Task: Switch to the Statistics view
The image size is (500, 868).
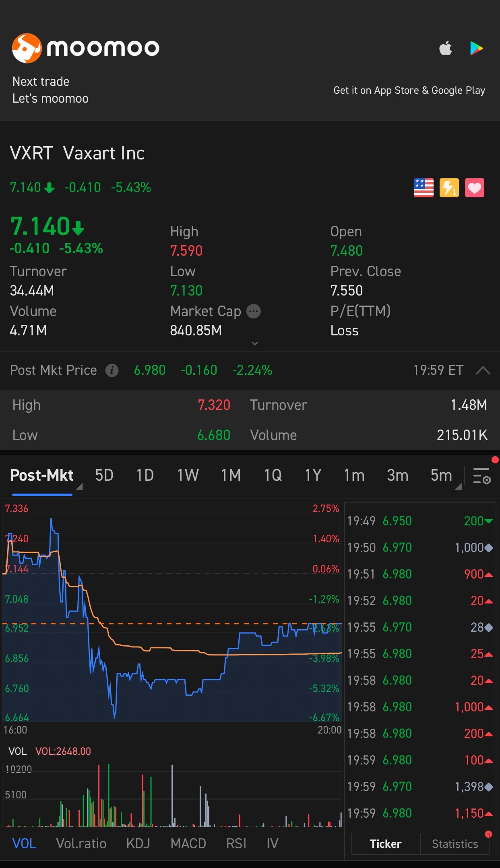Action: [x=455, y=844]
